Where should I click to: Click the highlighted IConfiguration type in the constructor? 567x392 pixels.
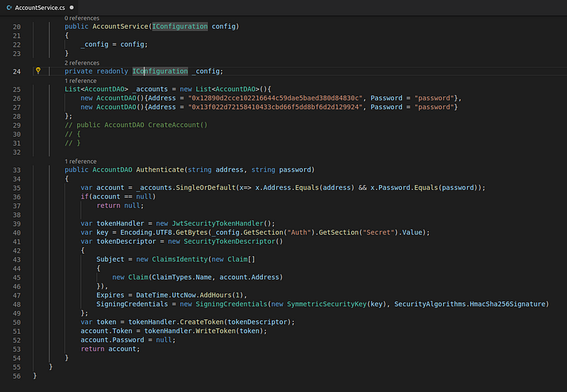180,26
